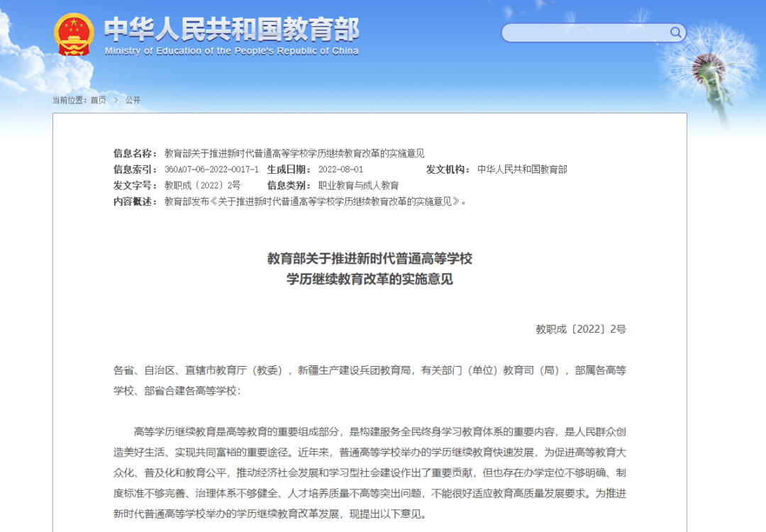Click paragraph starting 高等学历继续教育是高等教育

370,473
